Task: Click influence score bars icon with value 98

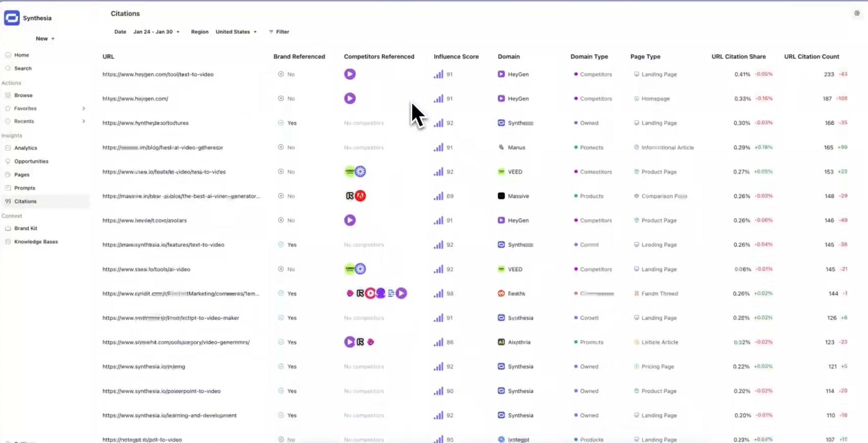Action: [438, 293]
